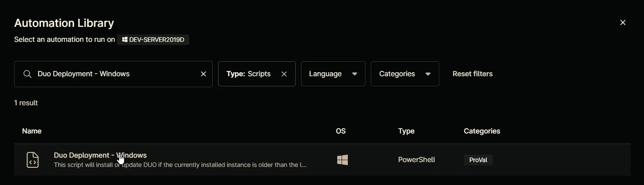Click the search magnifier icon
This screenshot has width=644, height=185.
27,74
